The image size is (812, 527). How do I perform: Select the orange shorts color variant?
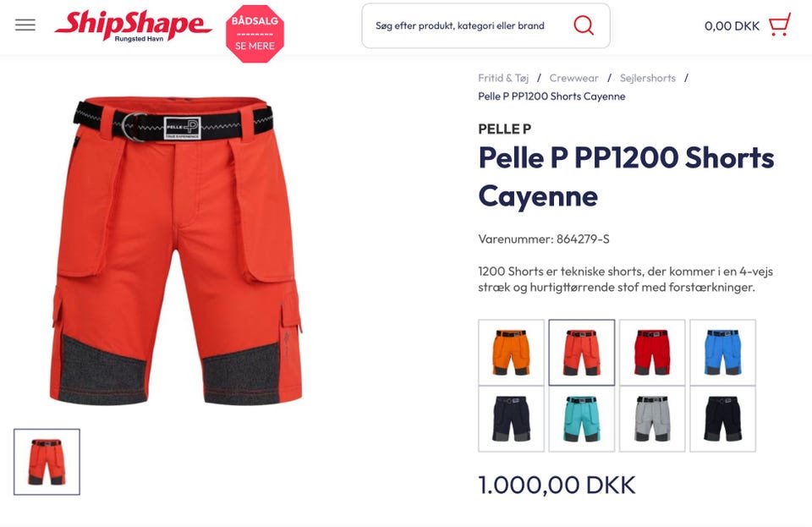[x=511, y=353]
